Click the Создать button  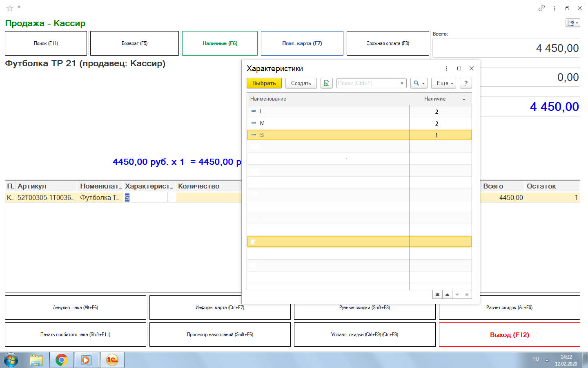click(301, 83)
